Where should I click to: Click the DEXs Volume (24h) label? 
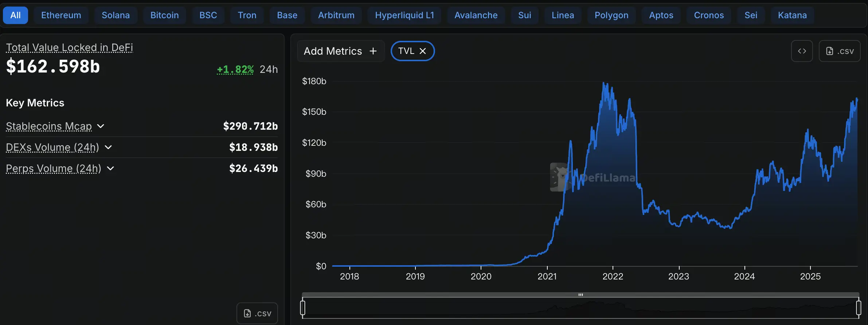(52, 147)
